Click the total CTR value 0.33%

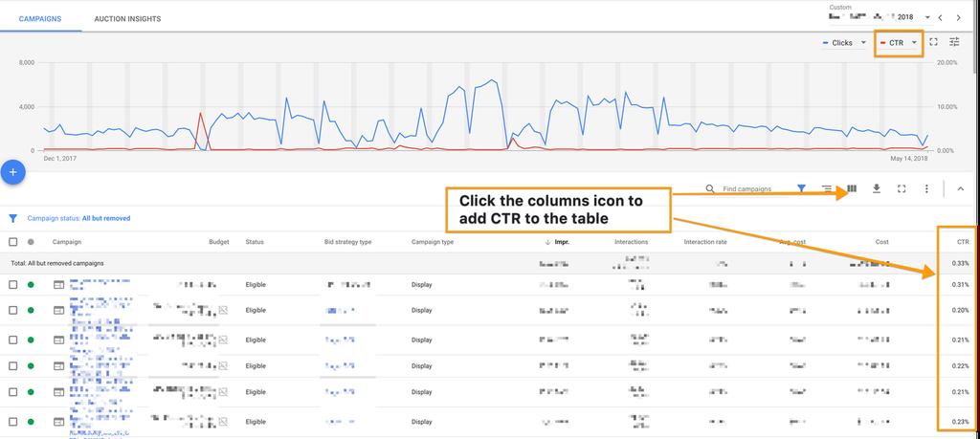[x=961, y=264]
